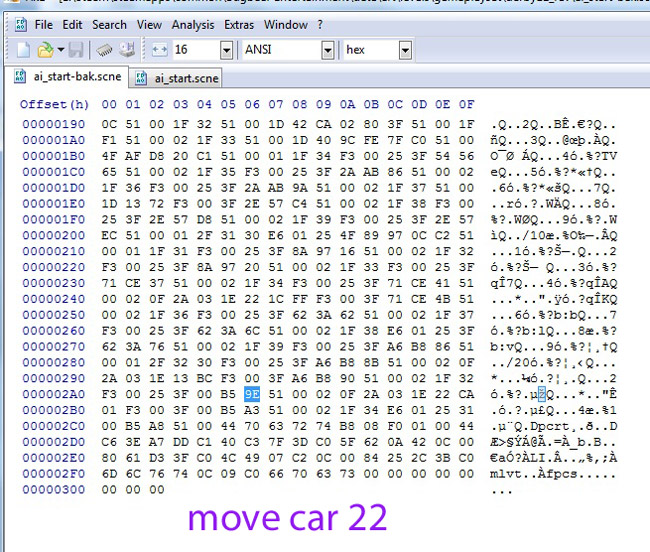
Task: Select the last 00 byte in row 00000300
Action: 157,489
